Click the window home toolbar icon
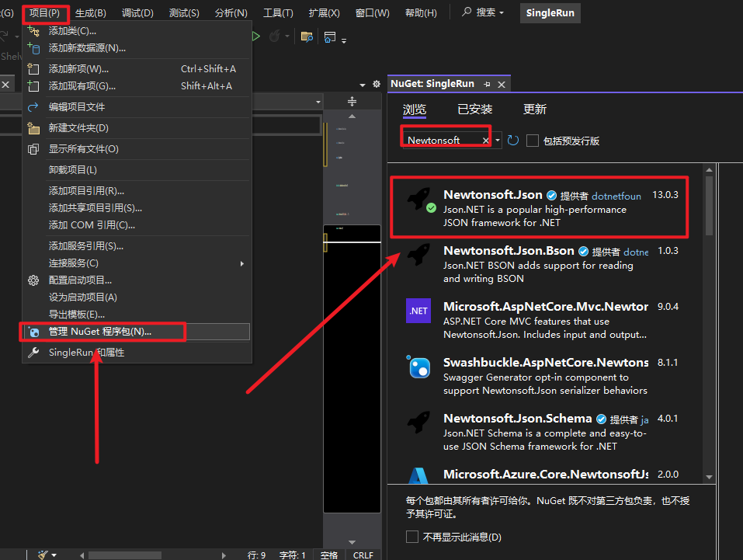 tap(330, 37)
